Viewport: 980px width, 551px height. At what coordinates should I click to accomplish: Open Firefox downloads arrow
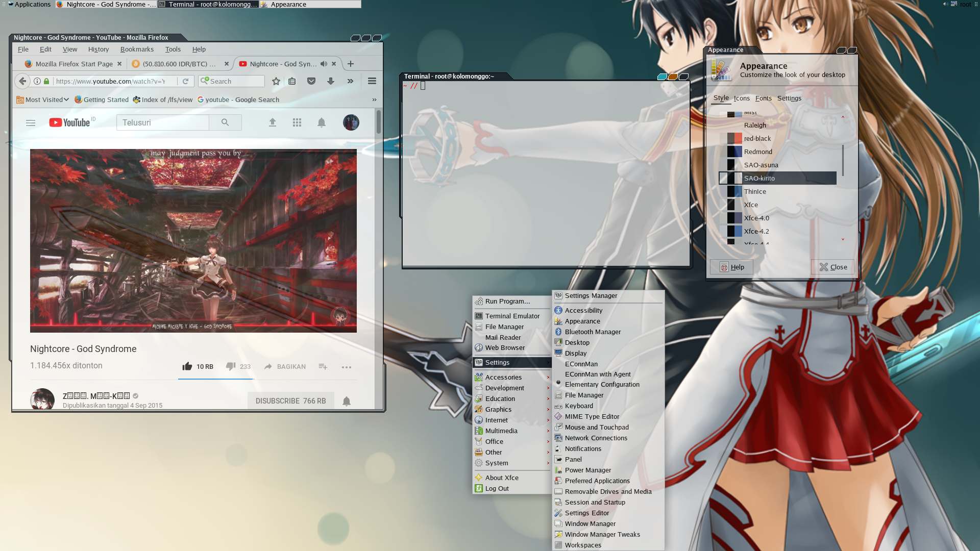331,81
